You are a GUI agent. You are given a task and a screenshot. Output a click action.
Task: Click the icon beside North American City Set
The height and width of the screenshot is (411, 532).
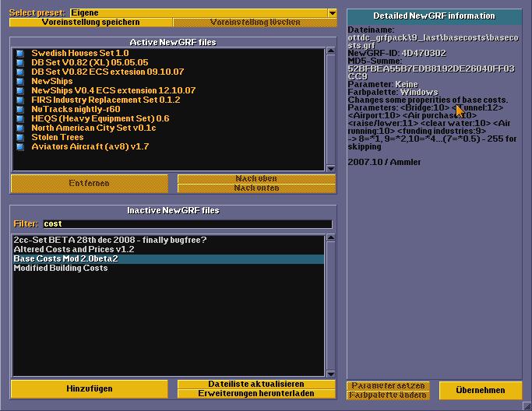tap(20, 128)
